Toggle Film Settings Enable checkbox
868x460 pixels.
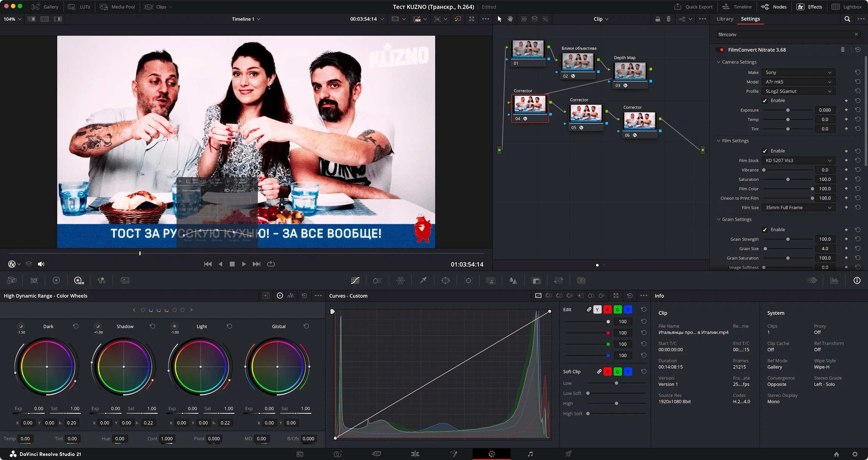point(765,151)
